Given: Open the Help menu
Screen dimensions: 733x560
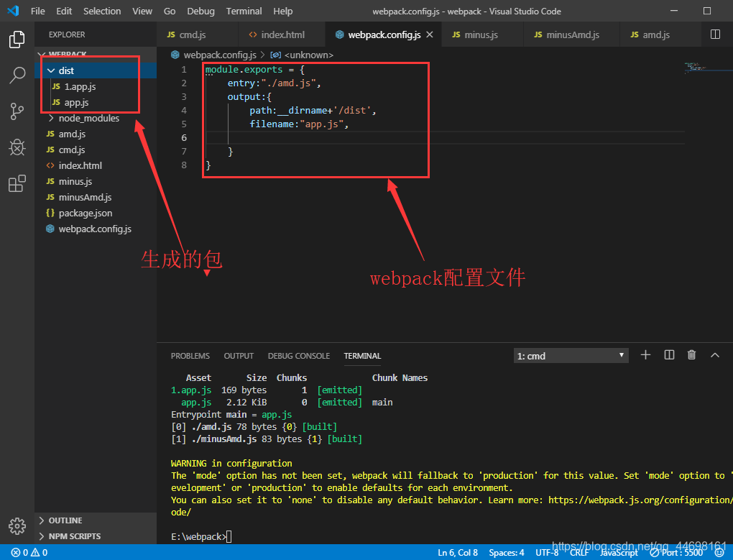Looking at the screenshot, I should pyautogui.click(x=283, y=11).
